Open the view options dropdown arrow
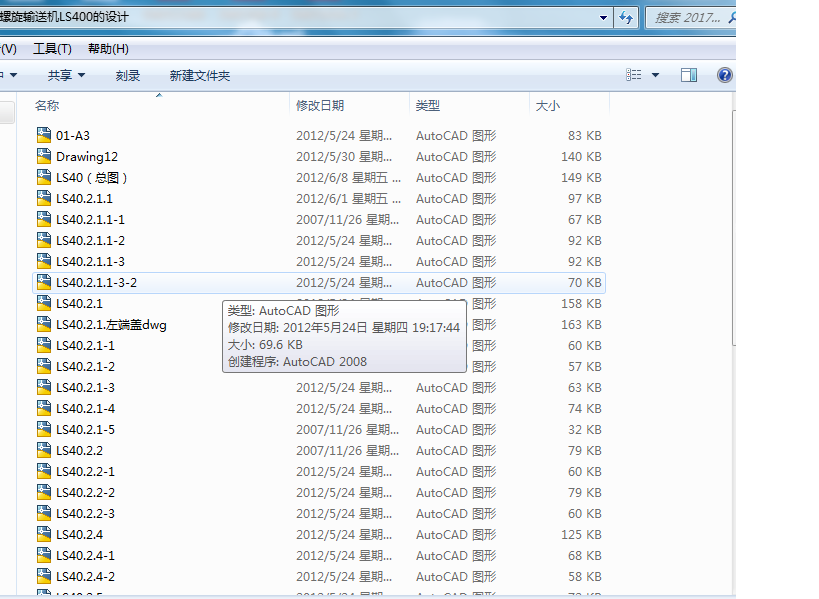 [656, 75]
